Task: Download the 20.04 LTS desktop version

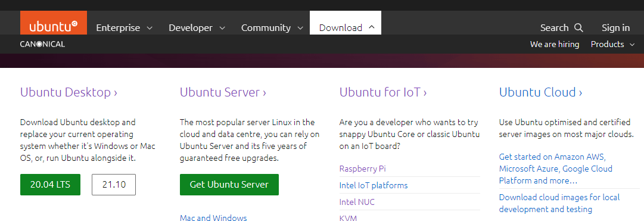Action: click(50, 185)
